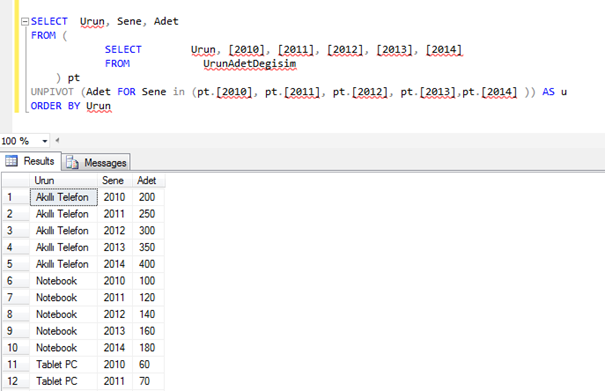The image size is (605, 391).
Task: Click the Adet value 350
Action: coord(149,247)
